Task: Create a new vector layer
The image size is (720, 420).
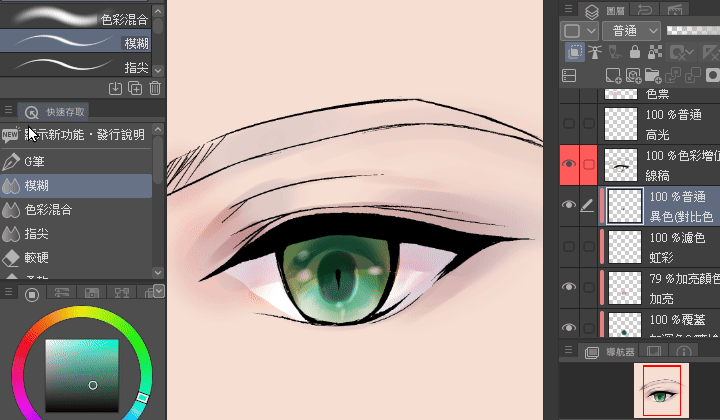Action: click(x=633, y=76)
